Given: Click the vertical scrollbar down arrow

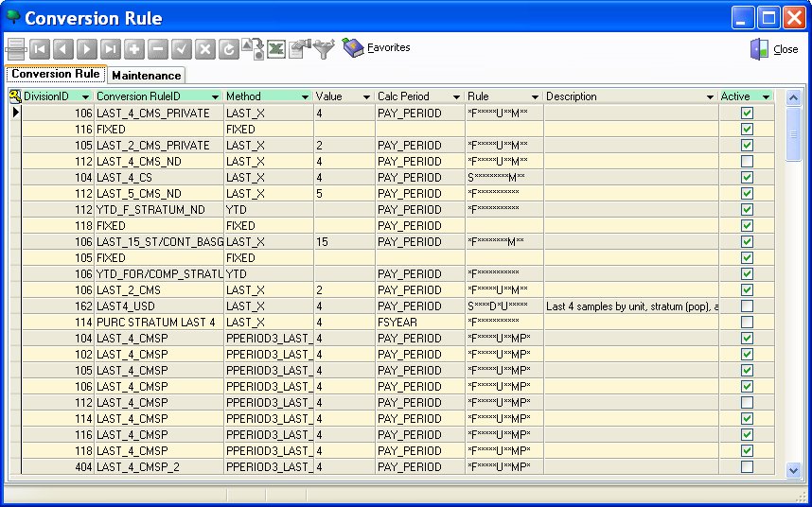Looking at the screenshot, I should [793, 469].
